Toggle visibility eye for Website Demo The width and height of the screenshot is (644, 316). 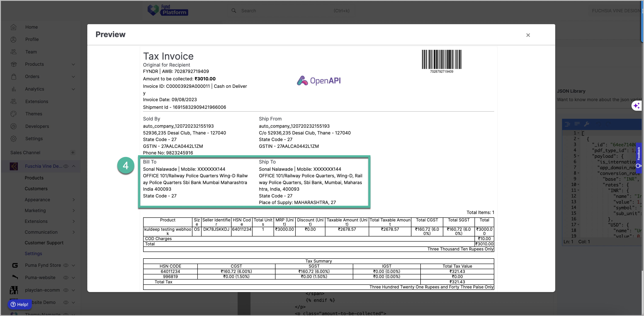66,302
